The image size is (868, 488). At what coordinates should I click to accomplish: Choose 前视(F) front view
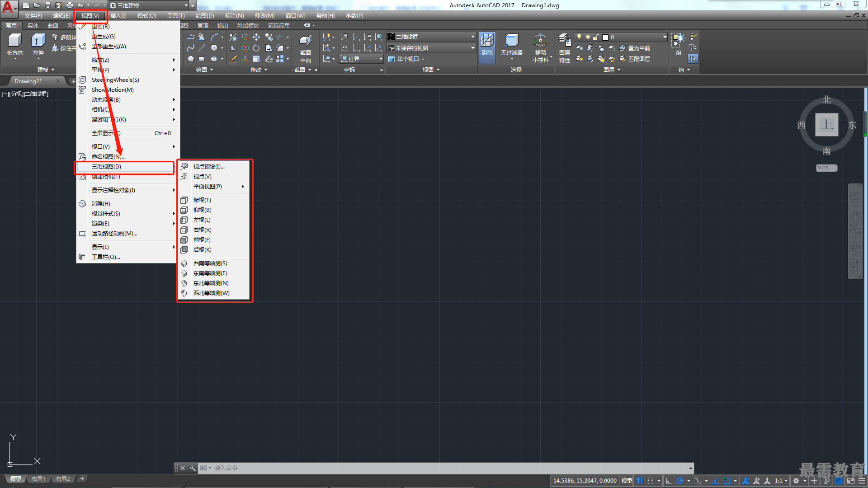tap(214, 239)
